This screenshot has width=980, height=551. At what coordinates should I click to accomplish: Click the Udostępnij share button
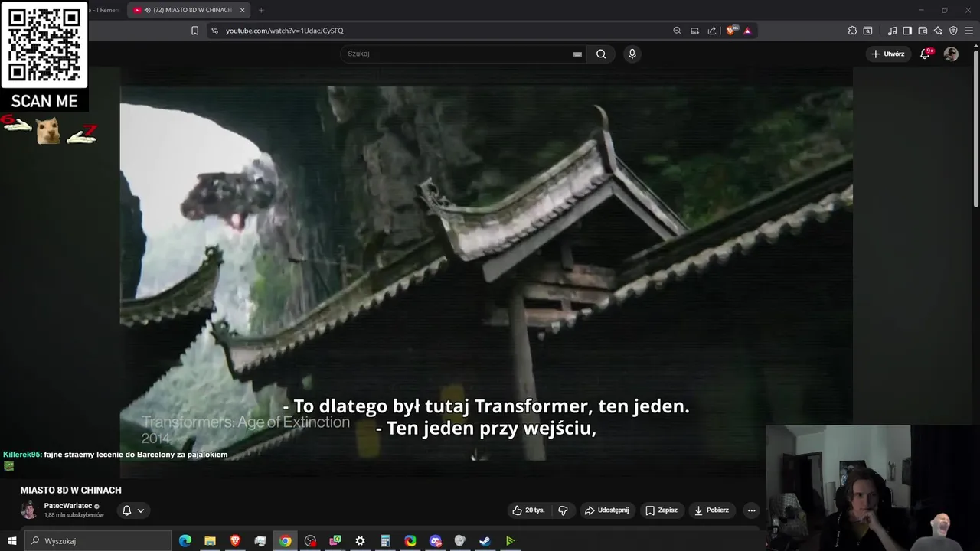606,510
